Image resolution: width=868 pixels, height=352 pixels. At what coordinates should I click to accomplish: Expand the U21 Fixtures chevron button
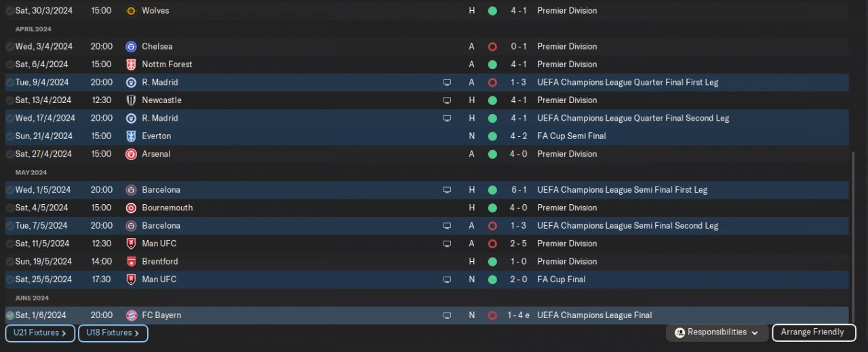[40, 333]
